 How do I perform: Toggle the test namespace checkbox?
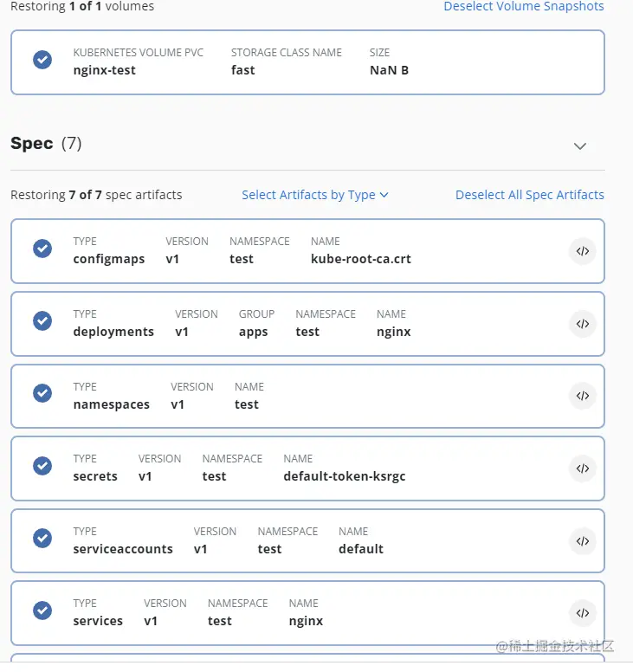coord(42,393)
